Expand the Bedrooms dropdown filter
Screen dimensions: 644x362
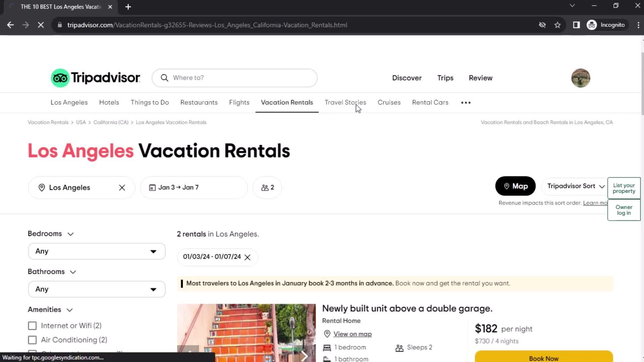(96, 251)
